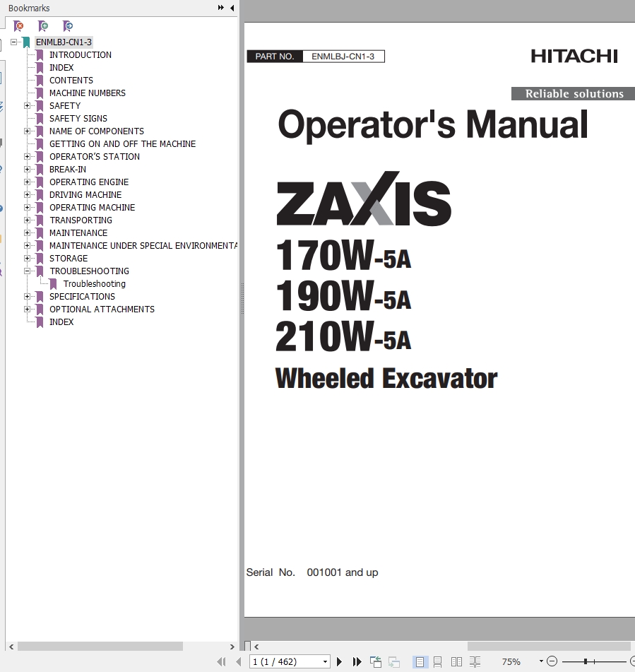Open the SAFETY SIGNS bookmark

[78, 118]
